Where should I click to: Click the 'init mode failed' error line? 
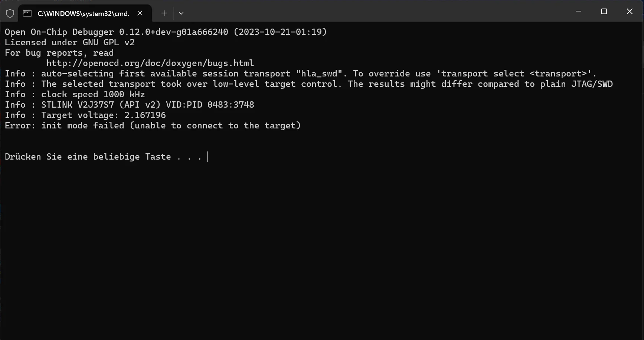click(x=153, y=126)
